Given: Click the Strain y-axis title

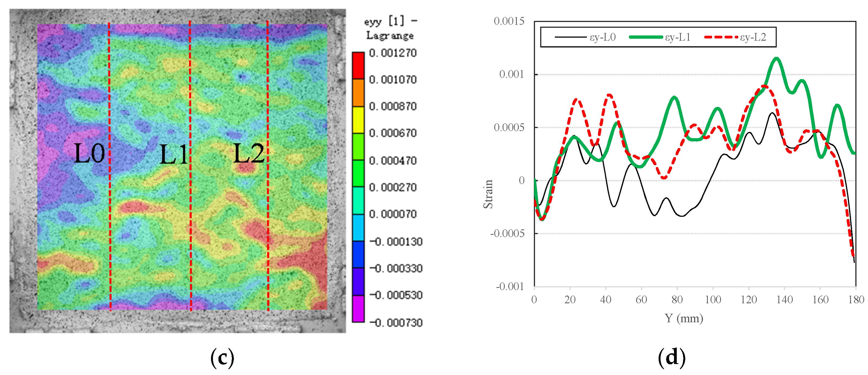Looking at the screenshot, I should coord(488,194).
